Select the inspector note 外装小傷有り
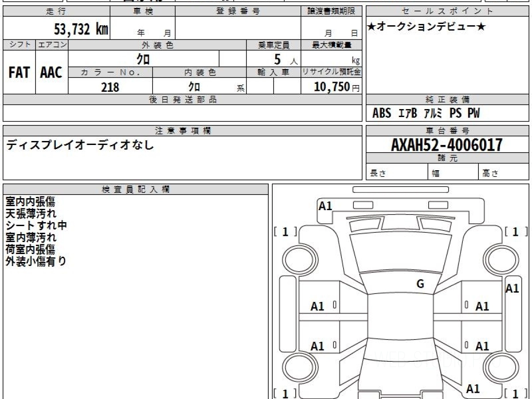This screenshot has height=399, width=532. [x=36, y=261]
